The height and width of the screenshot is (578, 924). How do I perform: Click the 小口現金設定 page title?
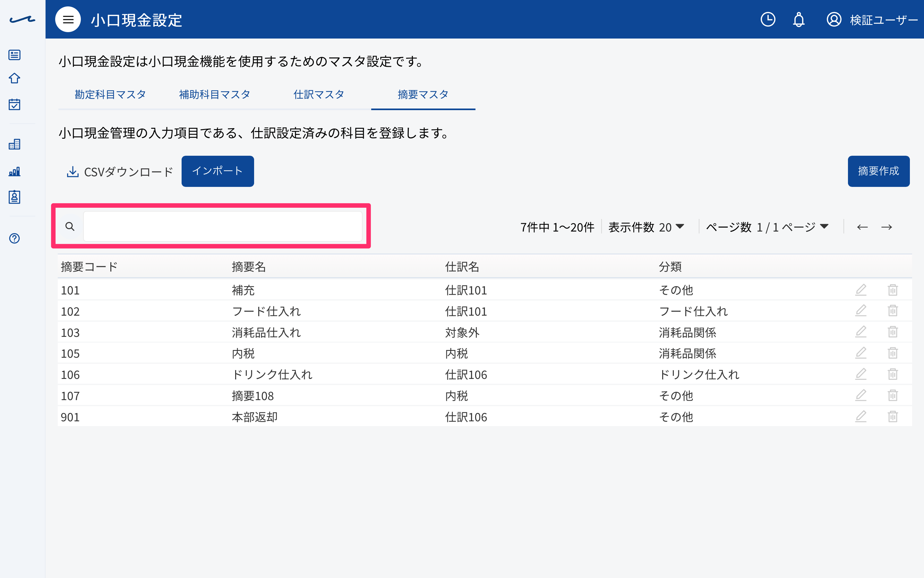(x=136, y=20)
